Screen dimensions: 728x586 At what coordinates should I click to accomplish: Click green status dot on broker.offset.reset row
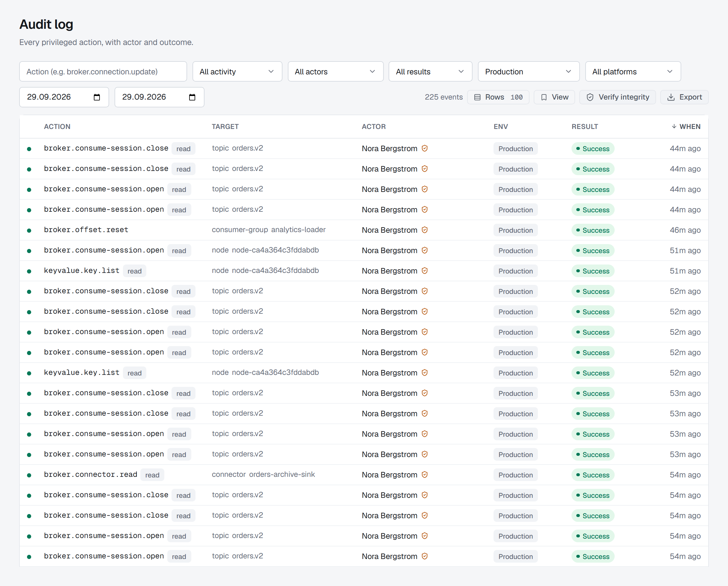29,231
